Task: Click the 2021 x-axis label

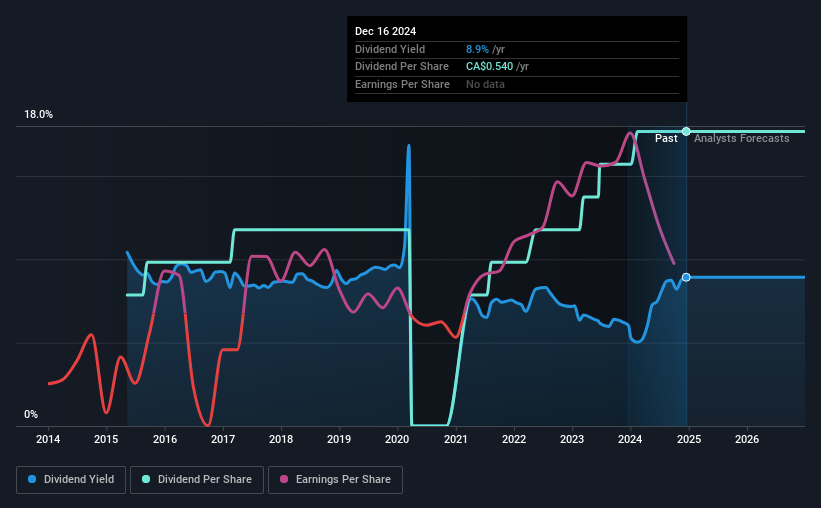Action: coord(456,439)
